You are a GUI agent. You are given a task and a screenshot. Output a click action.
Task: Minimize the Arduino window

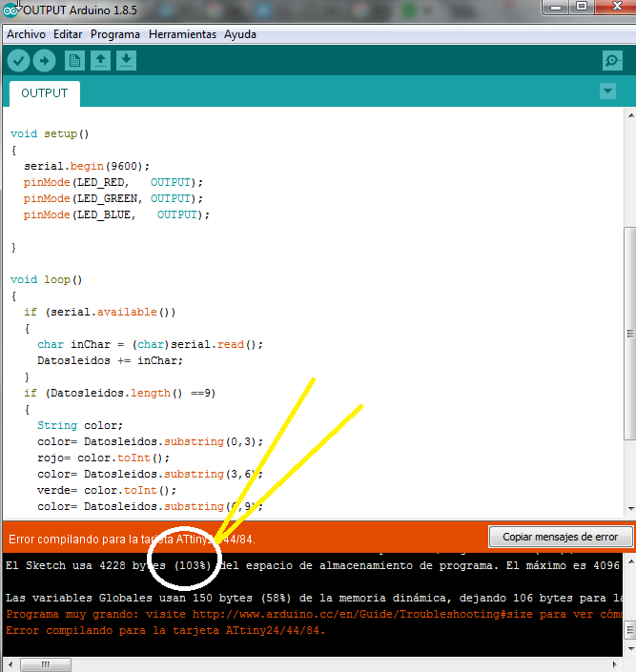[x=556, y=8]
